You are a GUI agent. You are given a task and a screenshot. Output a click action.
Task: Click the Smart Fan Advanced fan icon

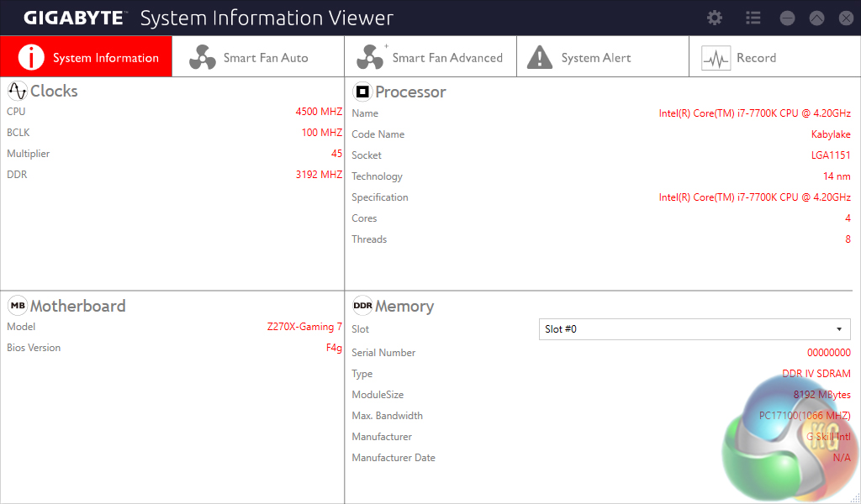point(371,58)
